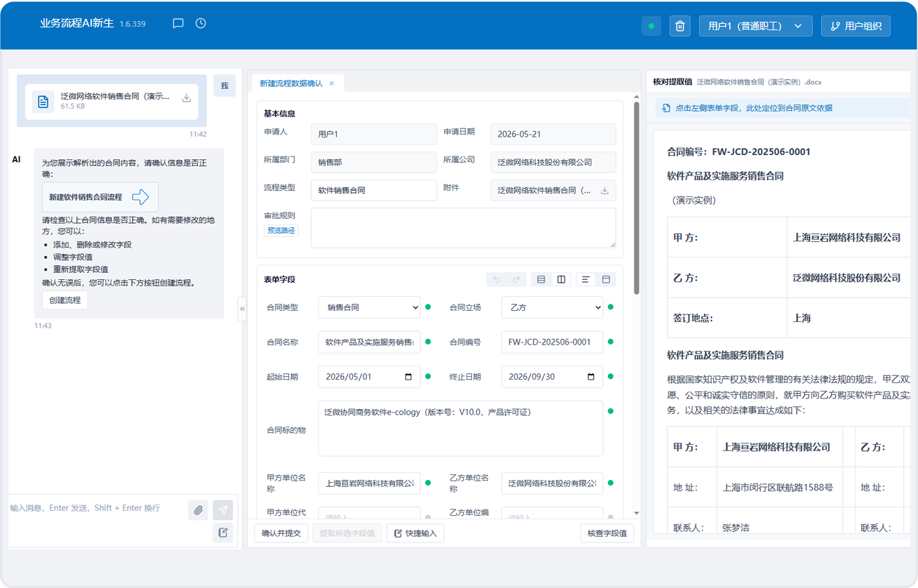The width and height of the screenshot is (918, 588).
Task: Click the green dot beside 乙方单位名称
Action: tap(611, 483)
